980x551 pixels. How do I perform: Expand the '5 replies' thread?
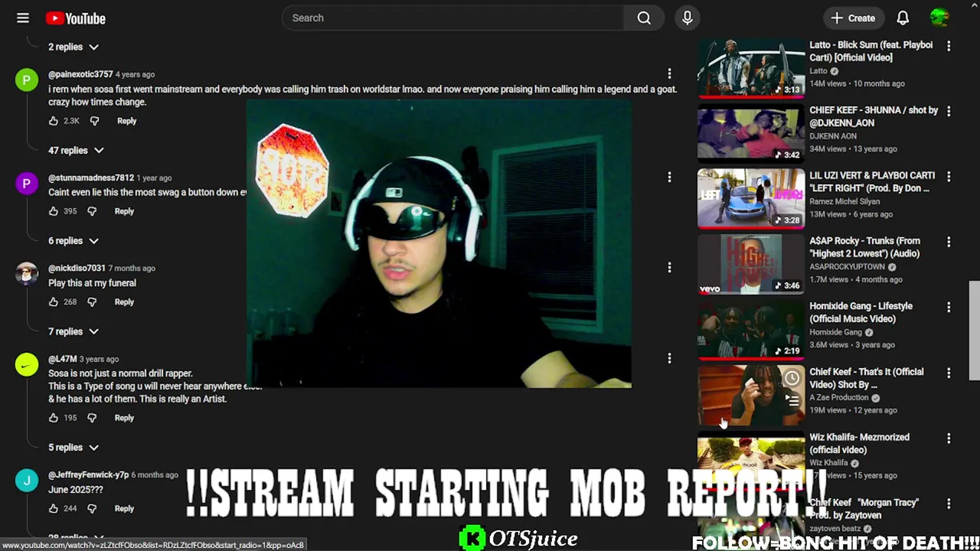click(x=73, y=448)
